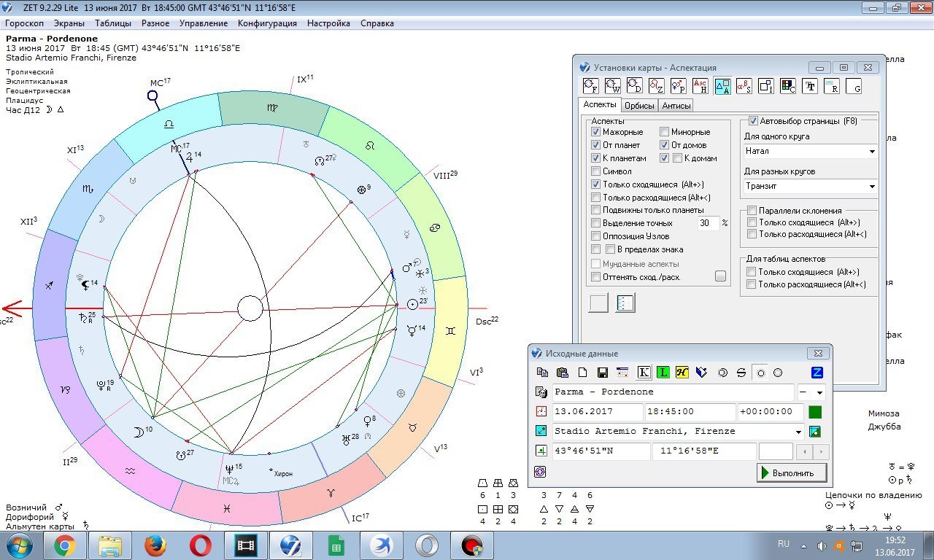Click the blue Z icon in Исходные данные
The image size is (934, 560).
(817, 373)
